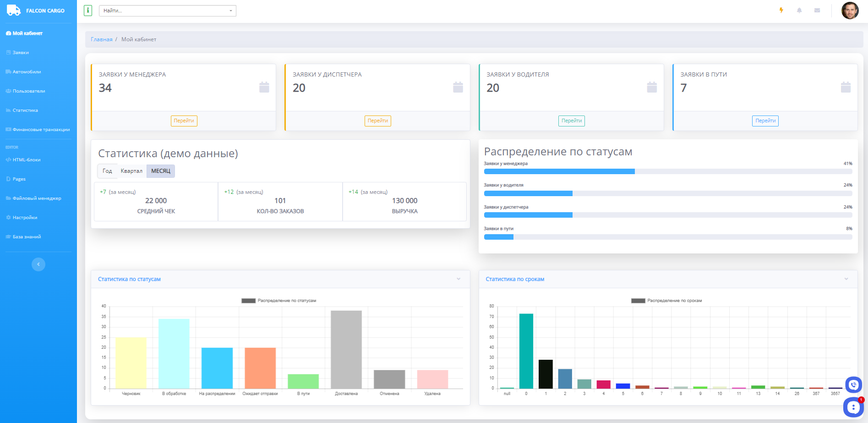This screenshot has width=868, height=423.
Task: Toggle the Распределение по статусам legend box
Action: 248,301
